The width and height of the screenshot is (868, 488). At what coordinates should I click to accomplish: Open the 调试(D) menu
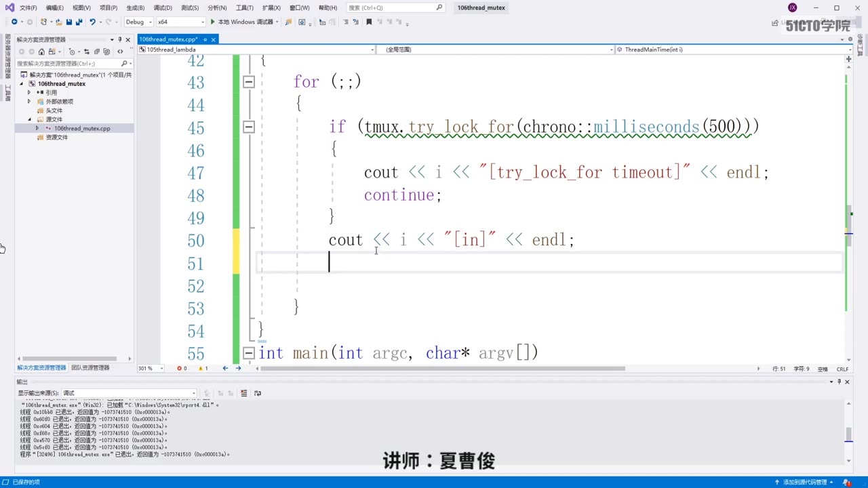coord(163,8)
